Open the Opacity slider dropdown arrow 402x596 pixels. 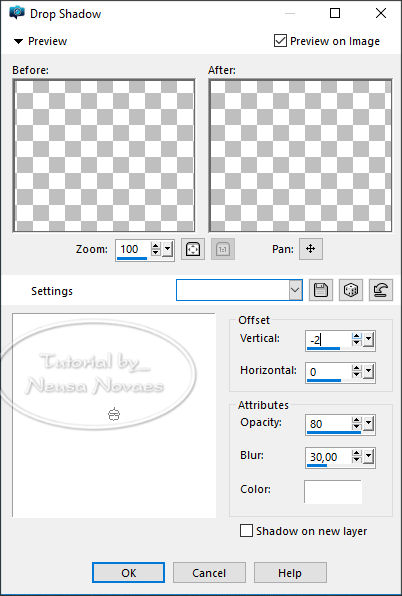click(369, 424)
